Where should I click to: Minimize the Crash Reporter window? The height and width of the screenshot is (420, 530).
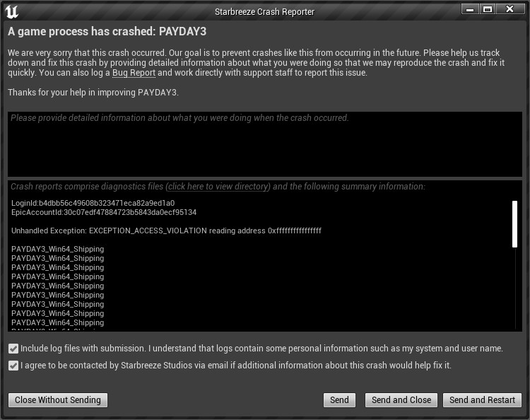[470, 9]
